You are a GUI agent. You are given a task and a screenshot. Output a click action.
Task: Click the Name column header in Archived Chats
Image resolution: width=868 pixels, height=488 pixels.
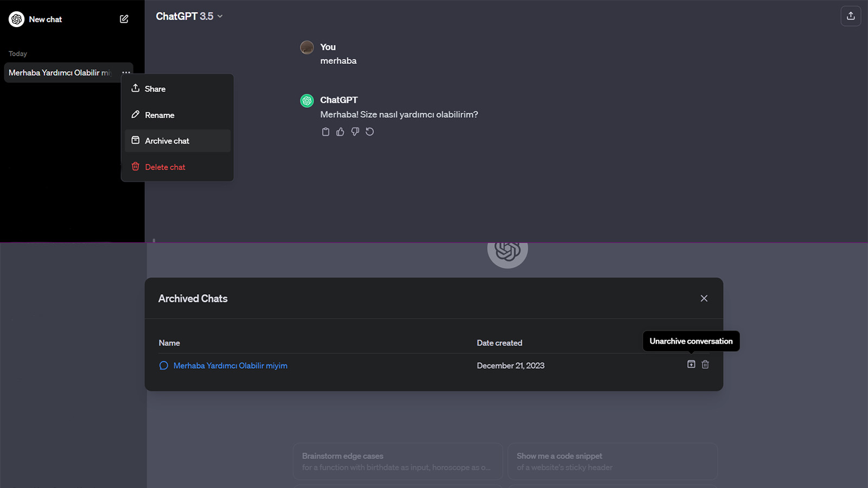pyautogui.click(x=169, y=343)
